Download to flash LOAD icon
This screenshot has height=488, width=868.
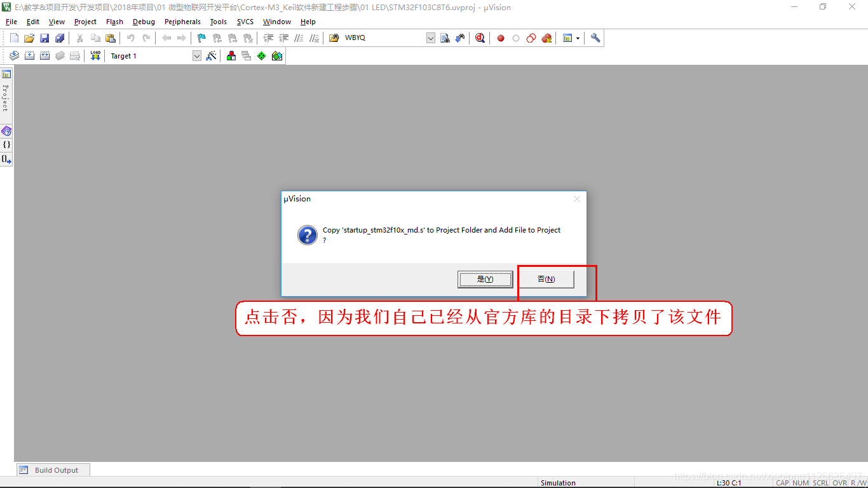pyautogui.click(x=95, y=56)
